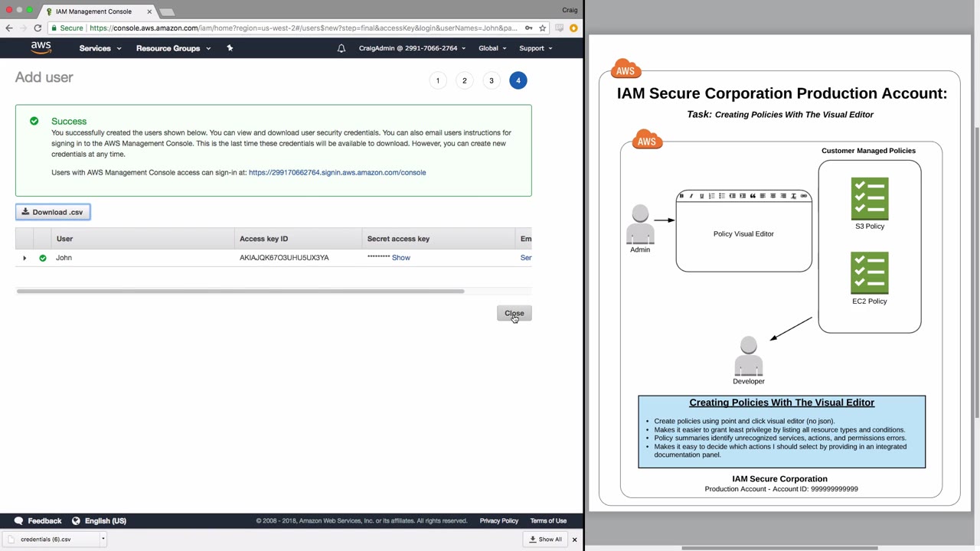This screenshot has width=980, height=551.
Task: Click the slide window's vertical scrollbar
Action: (x=976, y=272)
